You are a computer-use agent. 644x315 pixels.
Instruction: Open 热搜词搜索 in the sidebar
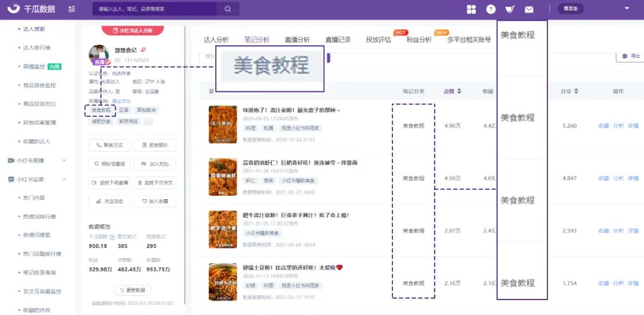(36, 235)
